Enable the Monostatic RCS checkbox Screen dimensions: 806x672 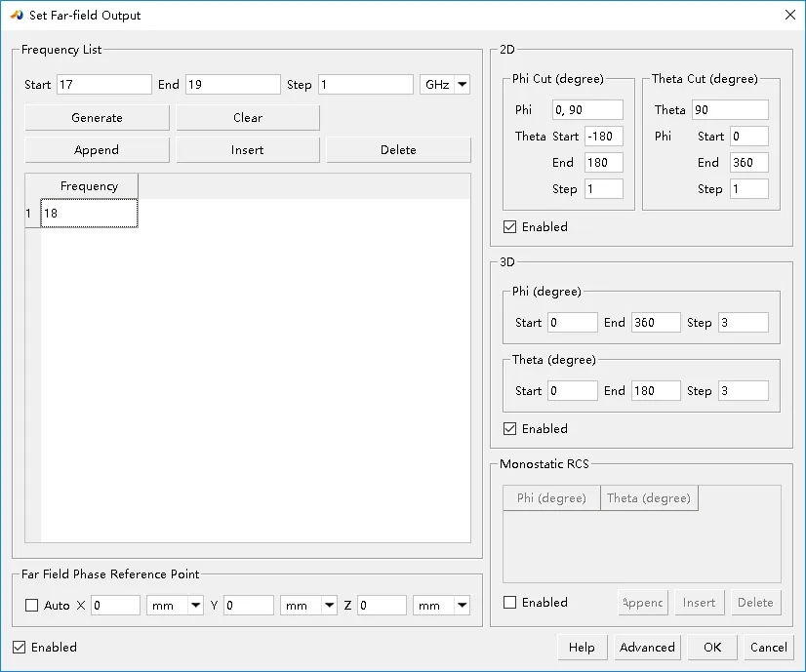coord(510,603)
